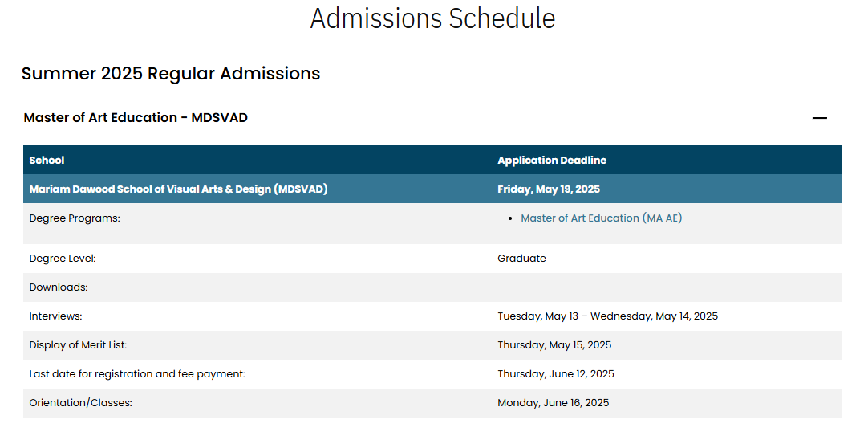Viewport: 868px width, 440px height.
Task: Select the Thursday, May 15, 2025 date
Action: 554,344
